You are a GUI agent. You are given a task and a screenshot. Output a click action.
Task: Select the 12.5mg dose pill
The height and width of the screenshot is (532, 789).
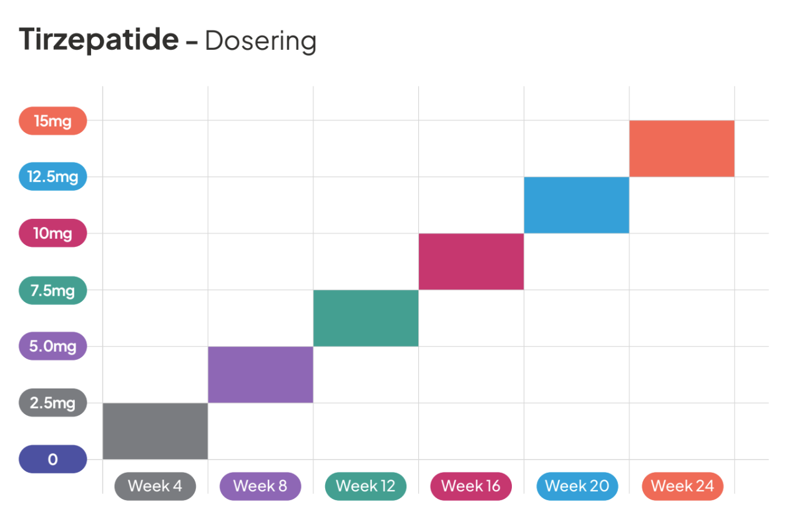click(52, 177)
